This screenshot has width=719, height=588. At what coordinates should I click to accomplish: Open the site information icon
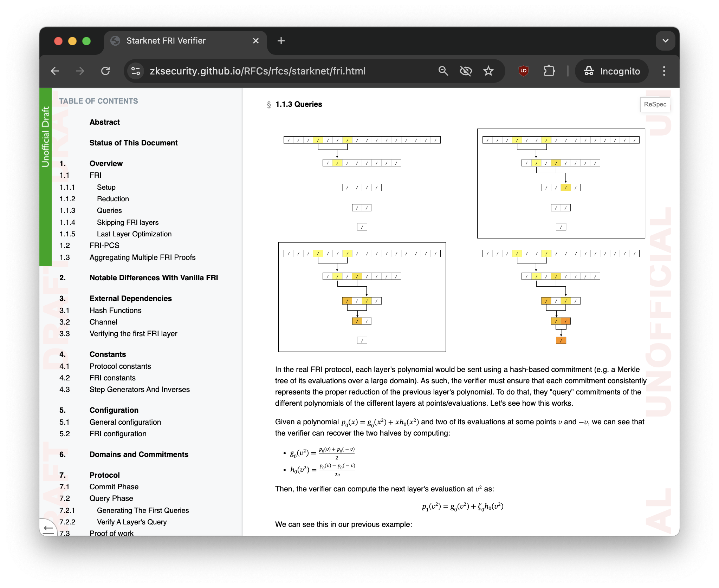(136, 71)
